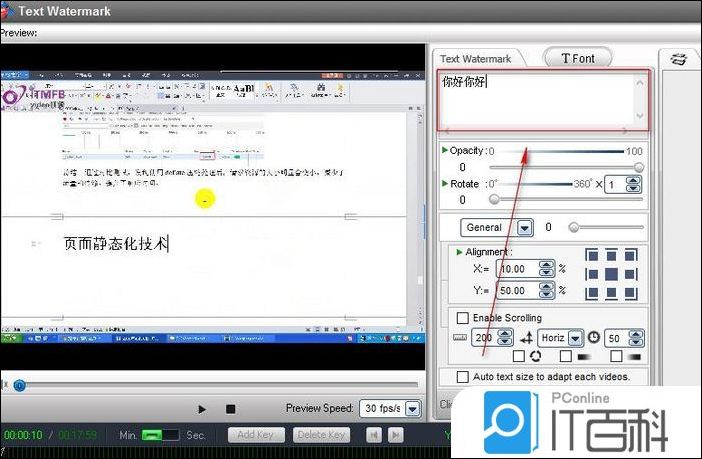Check Auto text size to adapt each videos
The width and height of the screenshot is (702, 459).
(x=462, y=377)
